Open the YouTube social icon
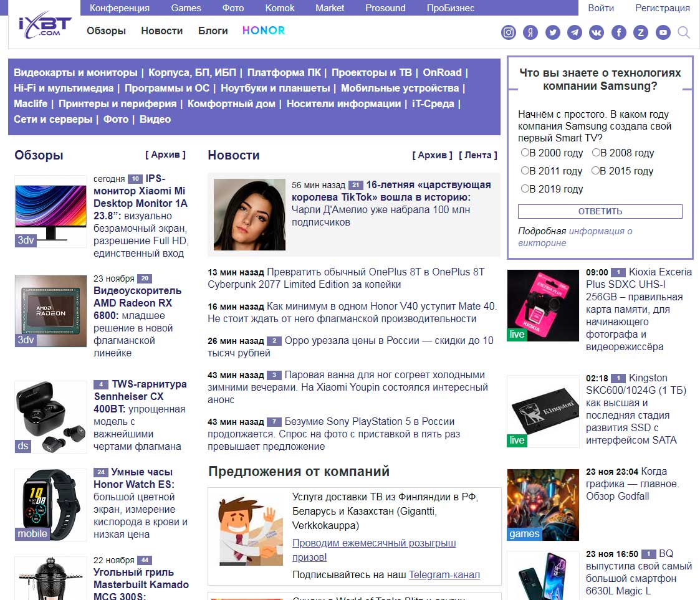Viewport: 700px width, 600px height. point(663,32)
